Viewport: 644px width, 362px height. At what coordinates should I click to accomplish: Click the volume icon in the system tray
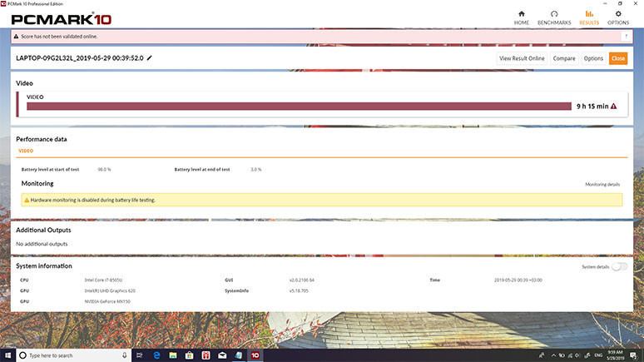[577, 355]
